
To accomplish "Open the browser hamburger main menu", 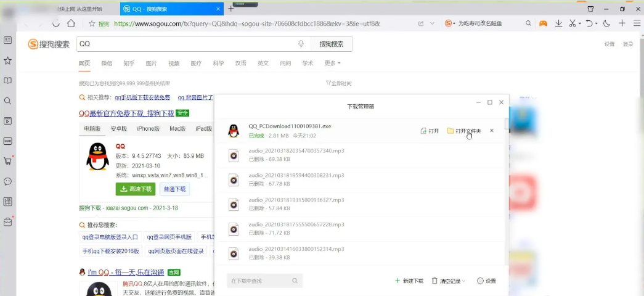I will 636,23.
